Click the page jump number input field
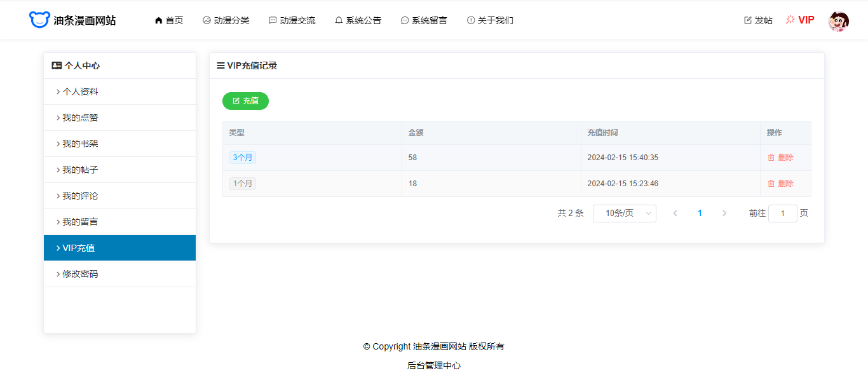868x387 pixels. [782, 214]
